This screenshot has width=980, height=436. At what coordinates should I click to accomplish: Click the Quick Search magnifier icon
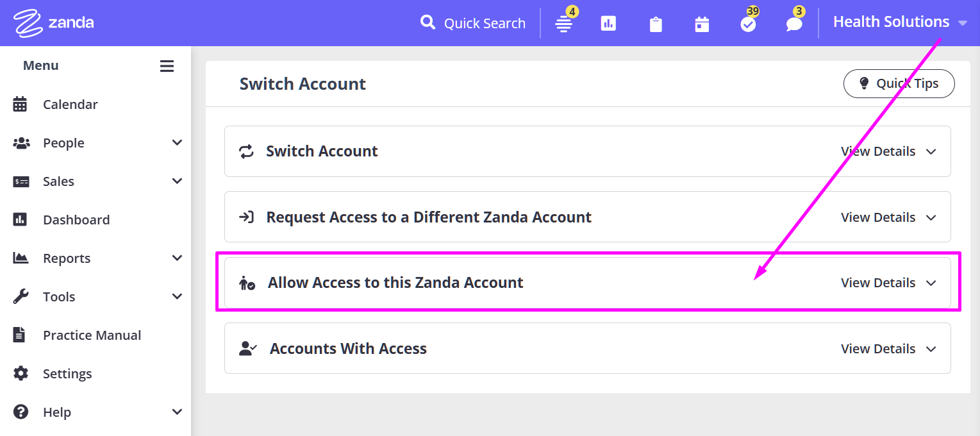(x=428, y=23)
